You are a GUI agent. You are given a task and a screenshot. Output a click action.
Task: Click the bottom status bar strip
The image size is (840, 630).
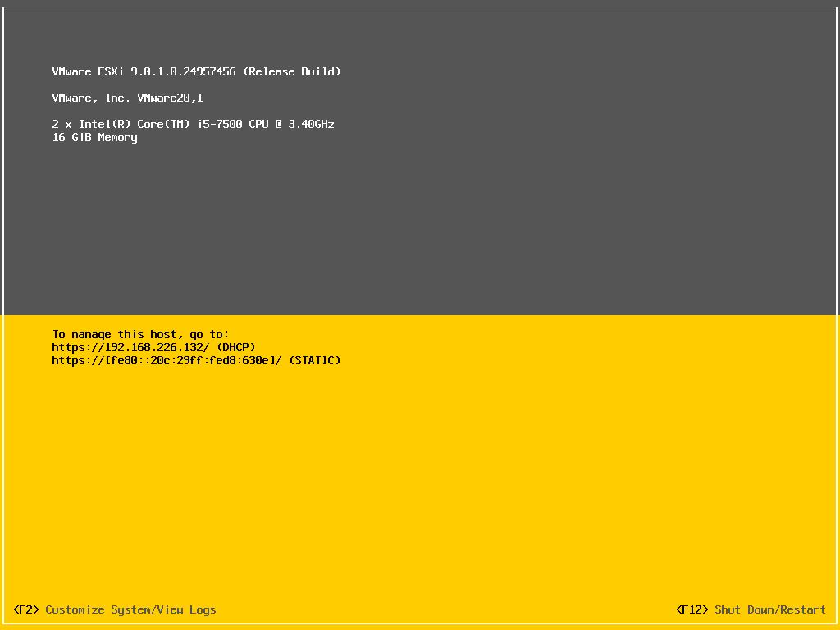click(420, 609)
